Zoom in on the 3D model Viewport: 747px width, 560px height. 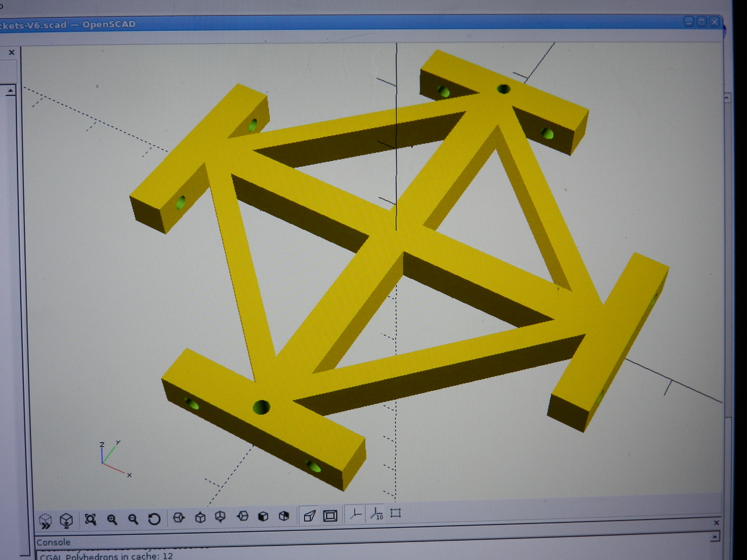[112, 519]
